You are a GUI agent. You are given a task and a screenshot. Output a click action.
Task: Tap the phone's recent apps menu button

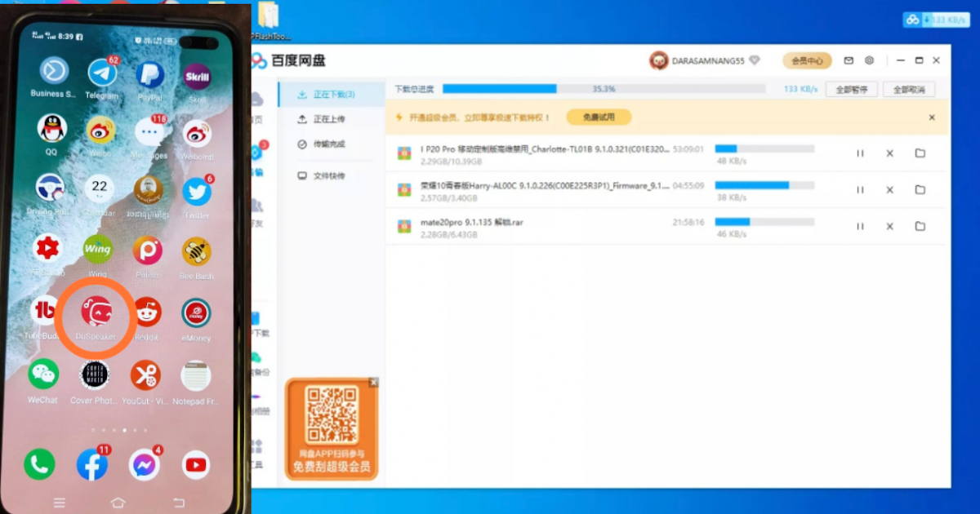pos(59,502)
